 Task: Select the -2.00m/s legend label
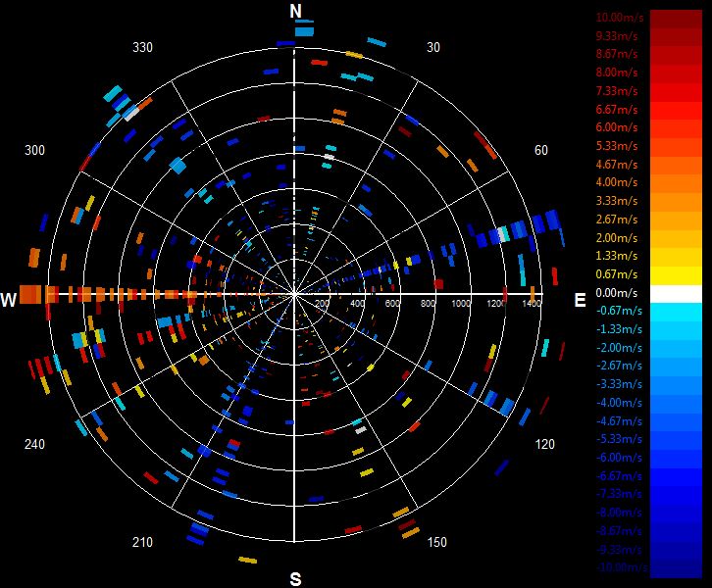[619, 348]
